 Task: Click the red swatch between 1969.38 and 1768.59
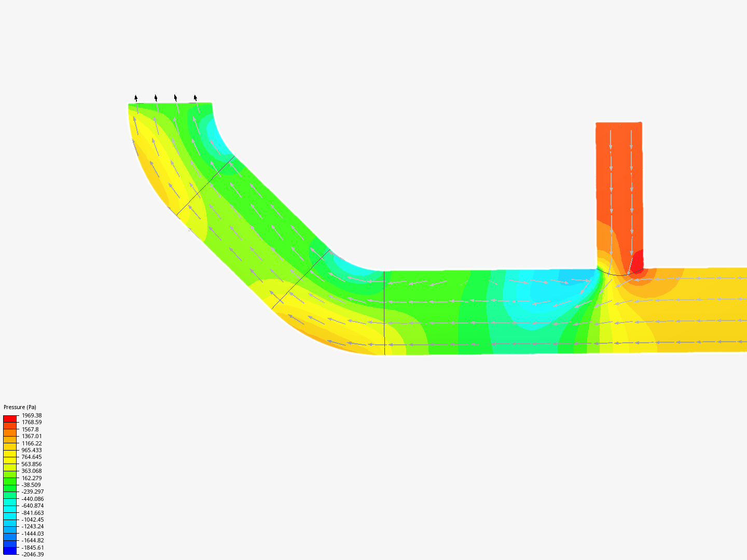[10, 419]
